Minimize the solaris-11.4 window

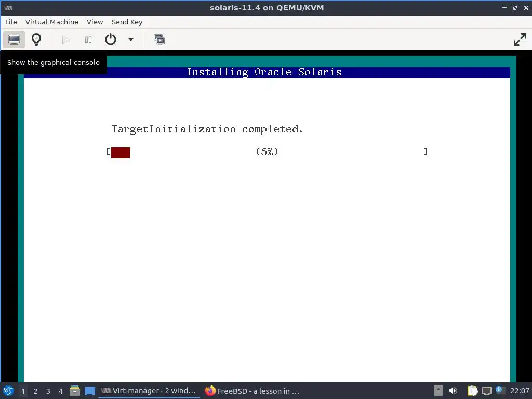(x=504, y=7)
